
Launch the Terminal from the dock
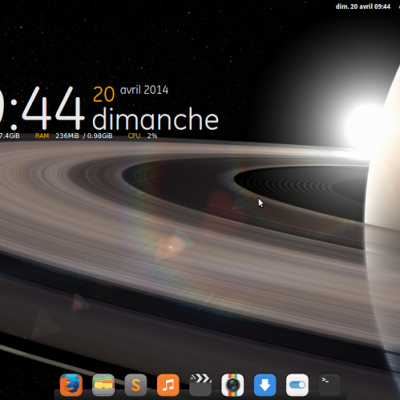(330, 385)
